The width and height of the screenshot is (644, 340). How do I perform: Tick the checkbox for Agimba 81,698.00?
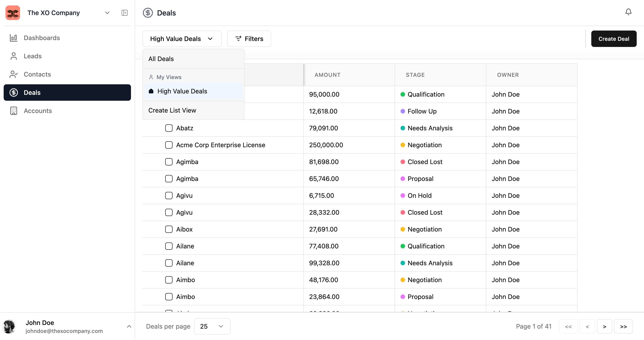tap(169, 162)
